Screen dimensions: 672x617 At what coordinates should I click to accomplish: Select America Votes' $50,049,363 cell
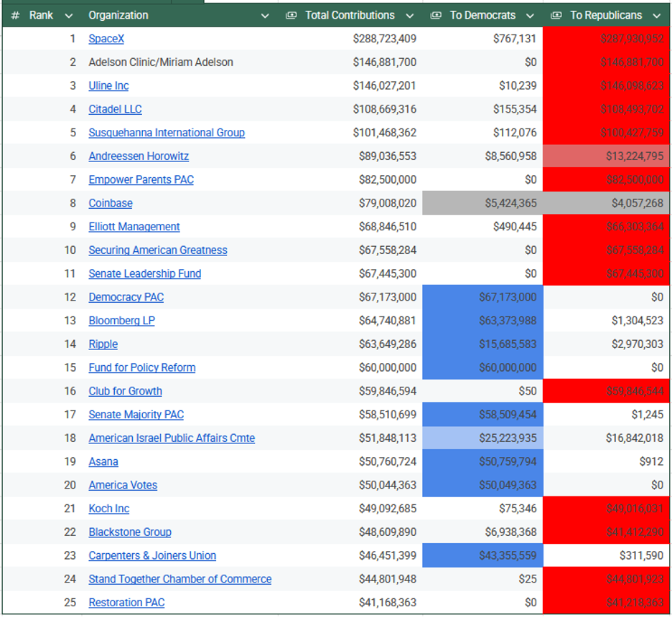pos(482,486)
